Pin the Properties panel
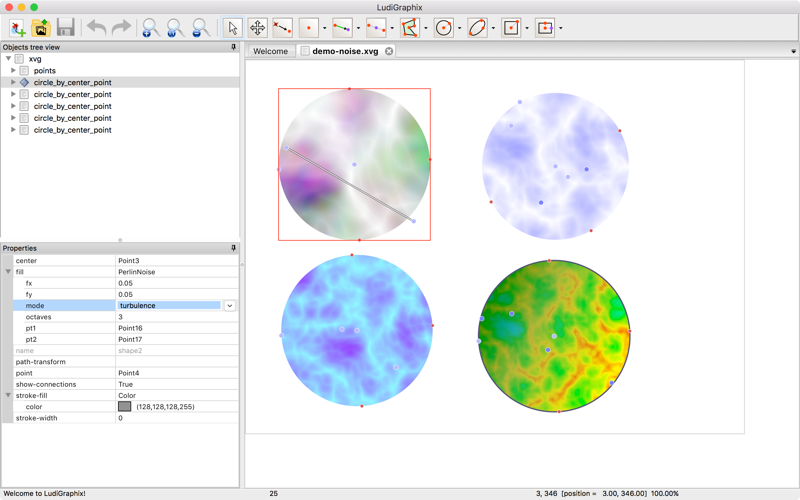The height and width of the screenshot is (500, 800). pyautogui.click(x=234, y=248)
